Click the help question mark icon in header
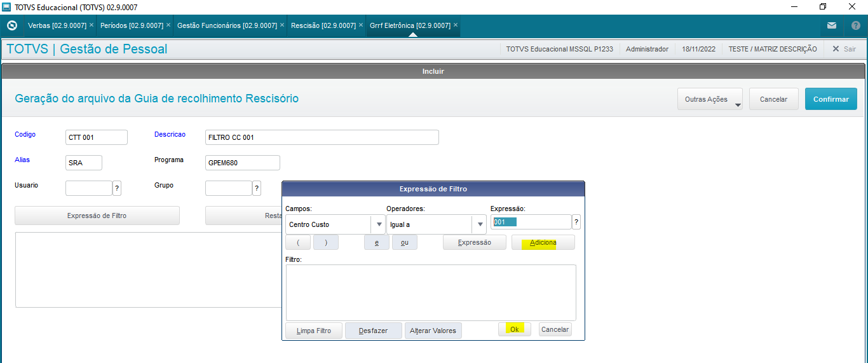Viewport: 868px width, 363px height. [x=855, y=26]
